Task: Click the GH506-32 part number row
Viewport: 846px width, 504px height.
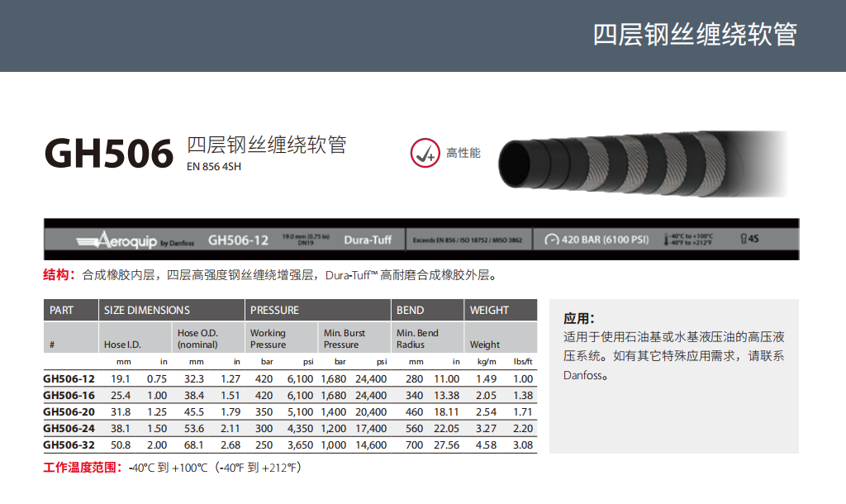Action: [69, 445]
